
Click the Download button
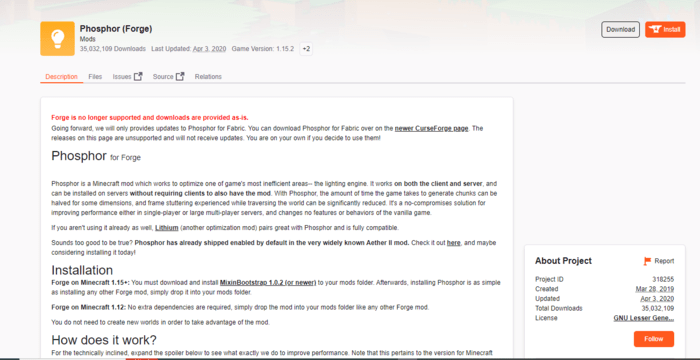pyautogui.click(x=621, y=29)
